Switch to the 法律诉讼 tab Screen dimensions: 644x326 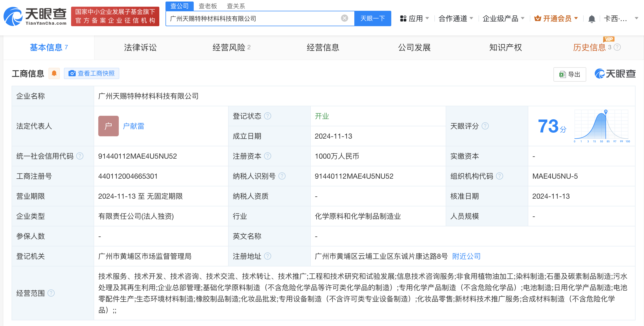tap(140, 47)
